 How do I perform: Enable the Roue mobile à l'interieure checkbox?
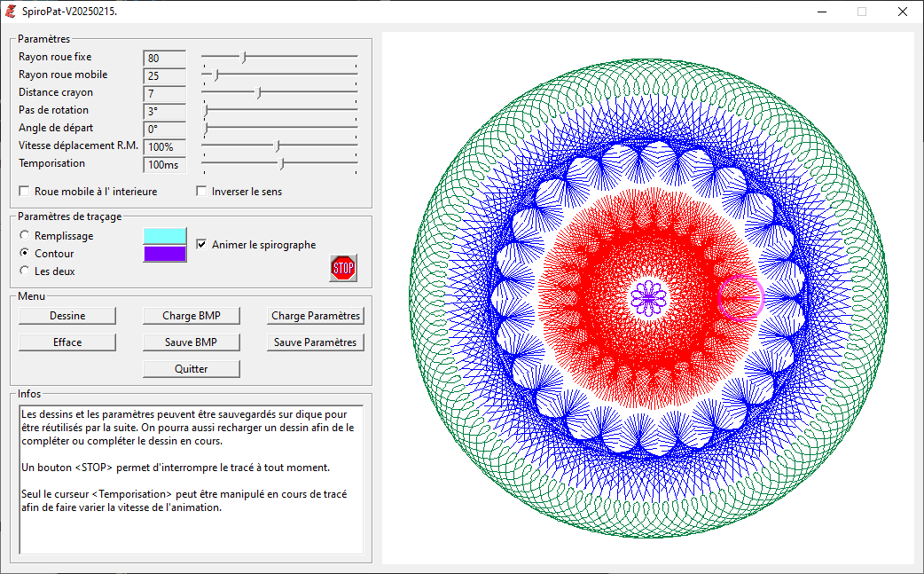click(25, 192)
